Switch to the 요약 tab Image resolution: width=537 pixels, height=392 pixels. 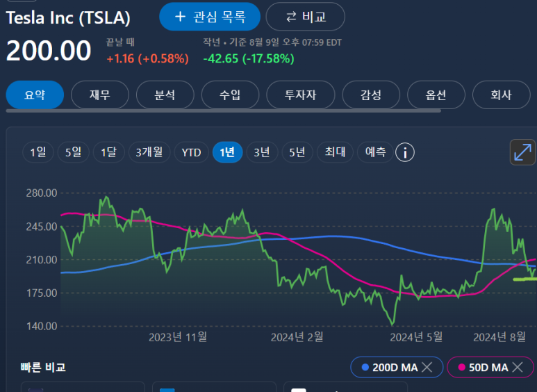[35, 95]
